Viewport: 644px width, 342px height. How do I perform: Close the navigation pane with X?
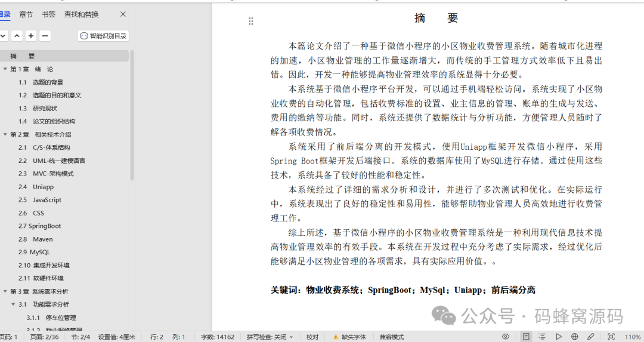point(123,14)
